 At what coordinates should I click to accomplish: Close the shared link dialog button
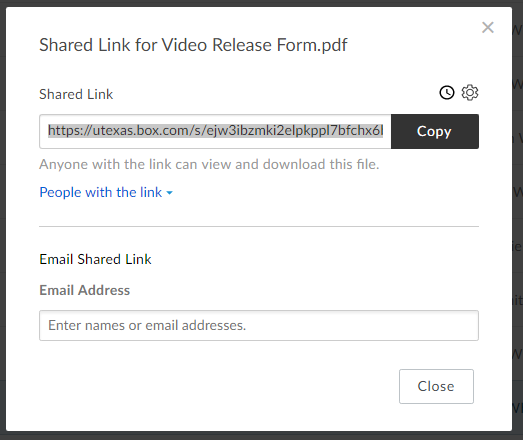coord(436,386)
